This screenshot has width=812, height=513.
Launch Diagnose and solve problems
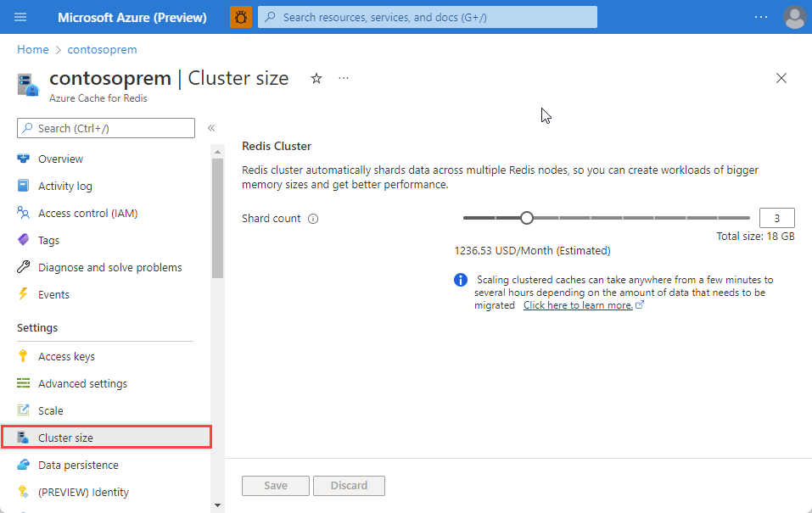109,267
